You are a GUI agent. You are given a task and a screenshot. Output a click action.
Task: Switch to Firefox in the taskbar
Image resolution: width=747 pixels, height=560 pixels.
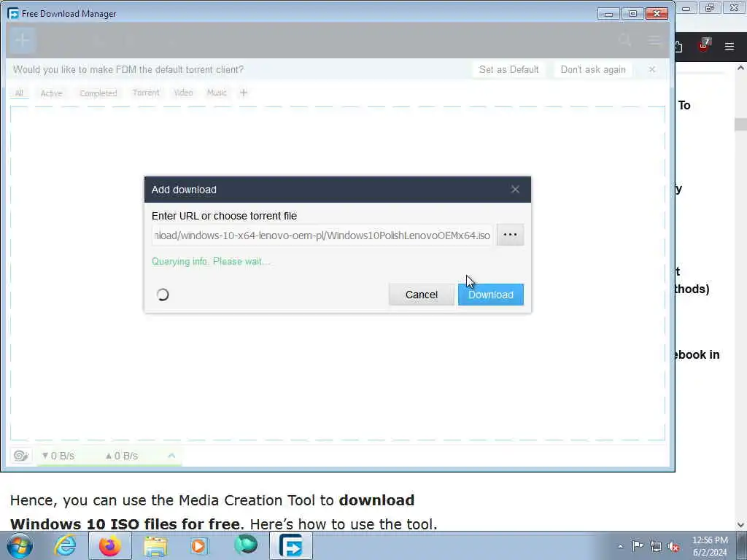(x=109, y=545)
